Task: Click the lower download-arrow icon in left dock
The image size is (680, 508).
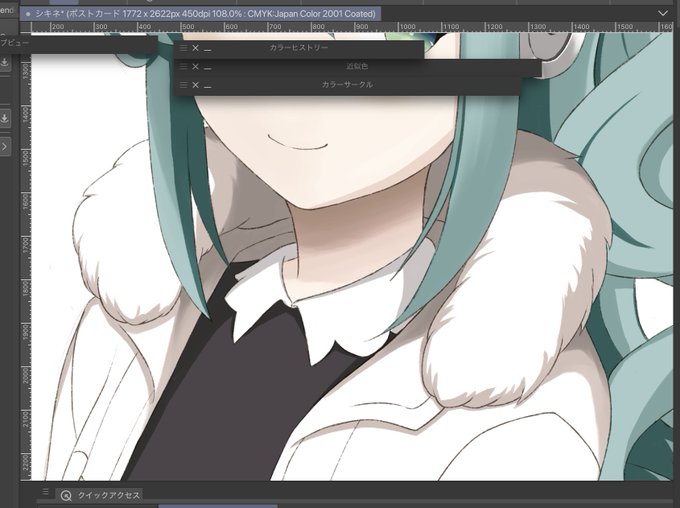Action: pos(5,118)
